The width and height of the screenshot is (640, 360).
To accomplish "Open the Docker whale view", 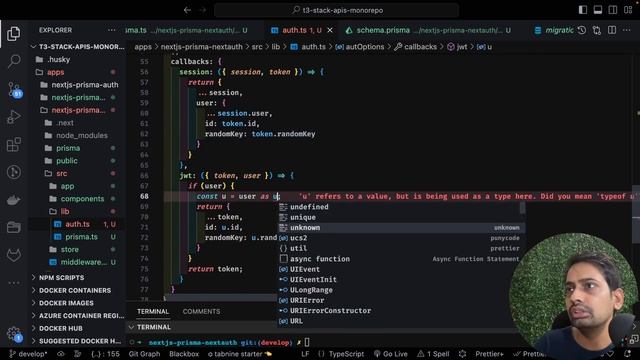I will 14,200.
